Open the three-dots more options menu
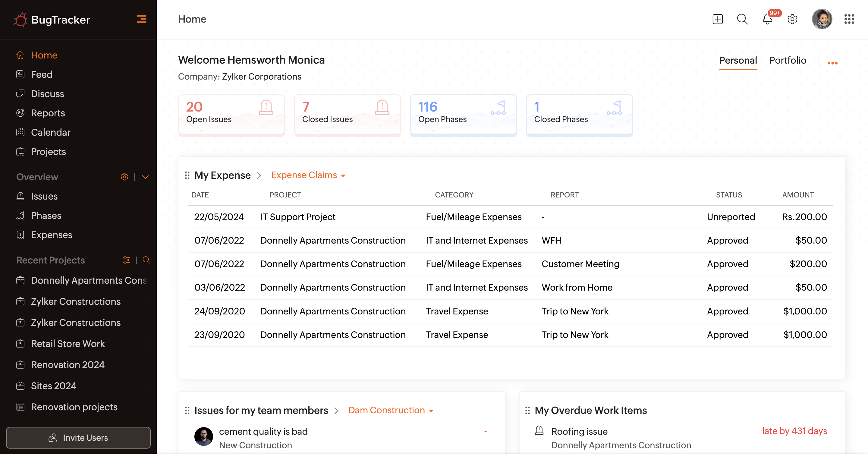 point(832,63)
